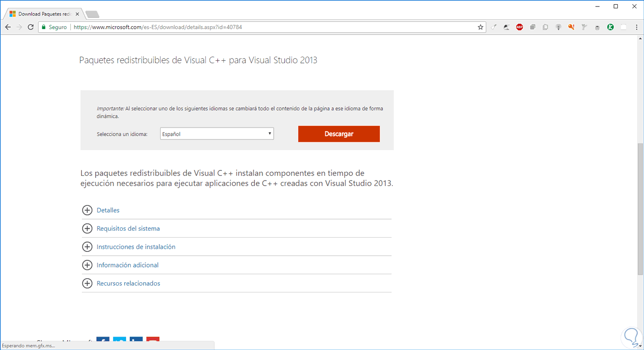Expand Información adicional section

pos(120,265)
